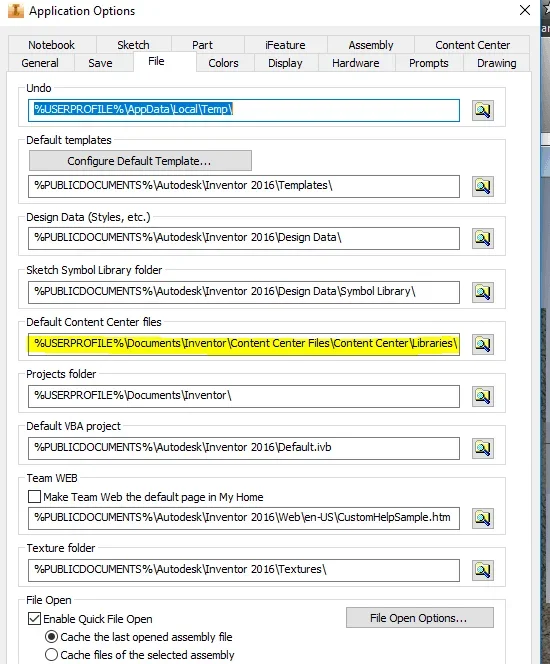
Task: Click Configure Default Template button
Action: [x=140, y=161]
